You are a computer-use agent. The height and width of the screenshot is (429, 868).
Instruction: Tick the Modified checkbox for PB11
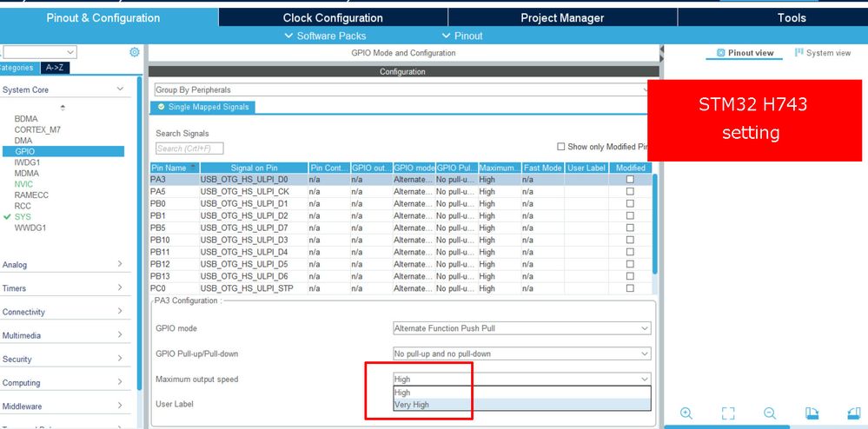click(630, 252)
